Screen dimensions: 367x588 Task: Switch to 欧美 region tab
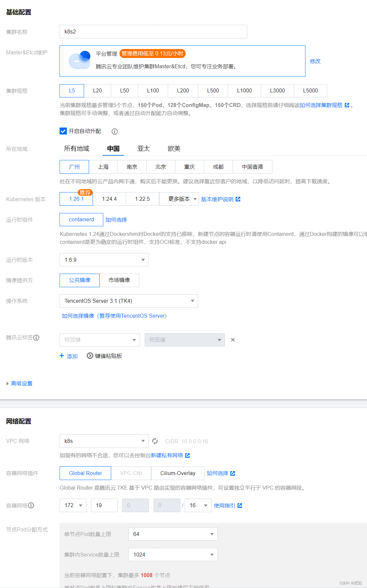[x=174, y=148]
